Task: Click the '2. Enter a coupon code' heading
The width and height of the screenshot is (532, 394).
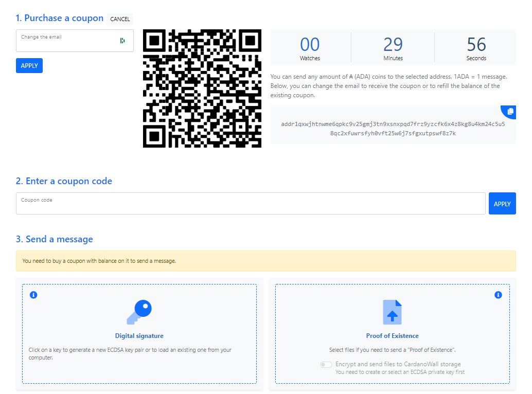Action: pyautogui.click(x=64, y=181)
